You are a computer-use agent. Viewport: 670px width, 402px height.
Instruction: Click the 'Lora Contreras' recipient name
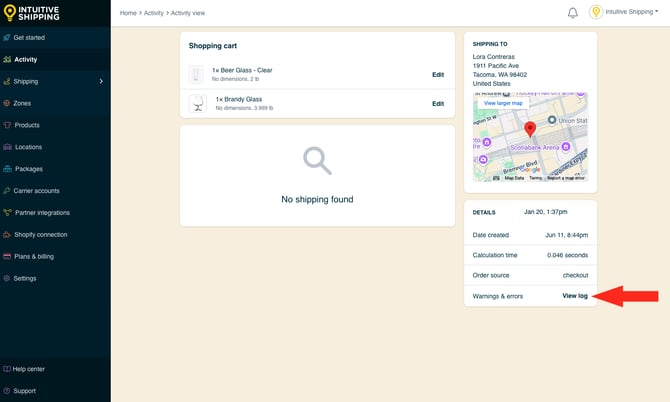(x=494, y=56)
